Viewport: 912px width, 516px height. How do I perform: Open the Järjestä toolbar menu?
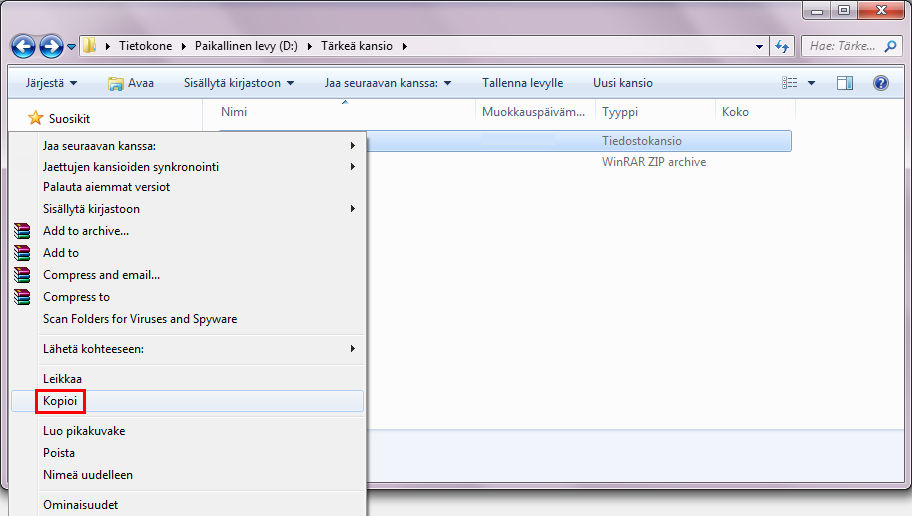51,83
